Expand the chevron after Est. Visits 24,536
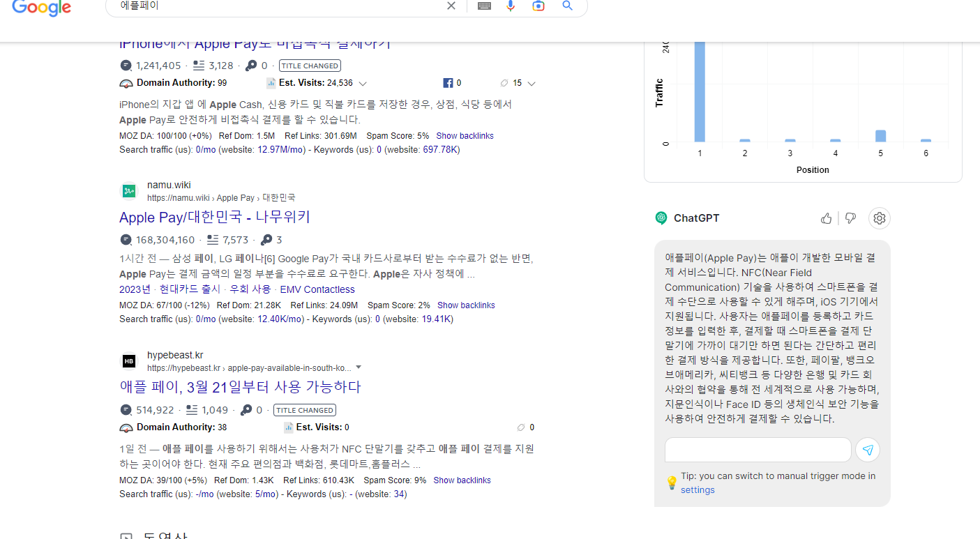This screenshot has height=539, width=980. (363, 84)
